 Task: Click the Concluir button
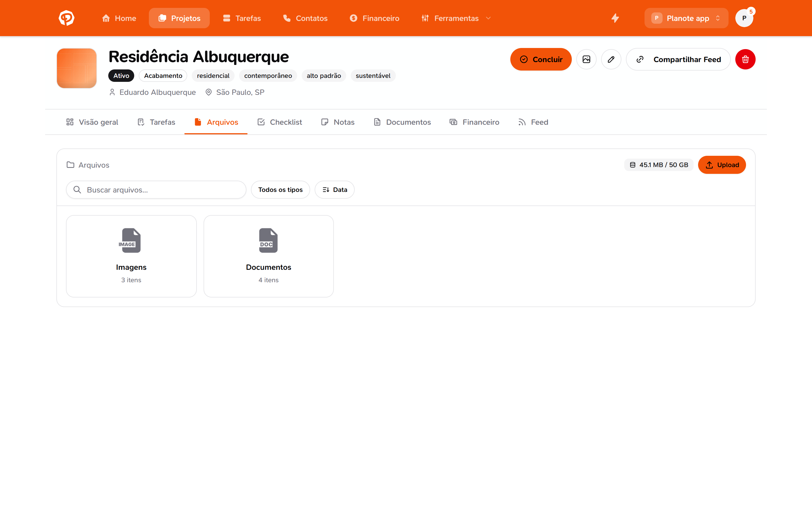(541, 59)
